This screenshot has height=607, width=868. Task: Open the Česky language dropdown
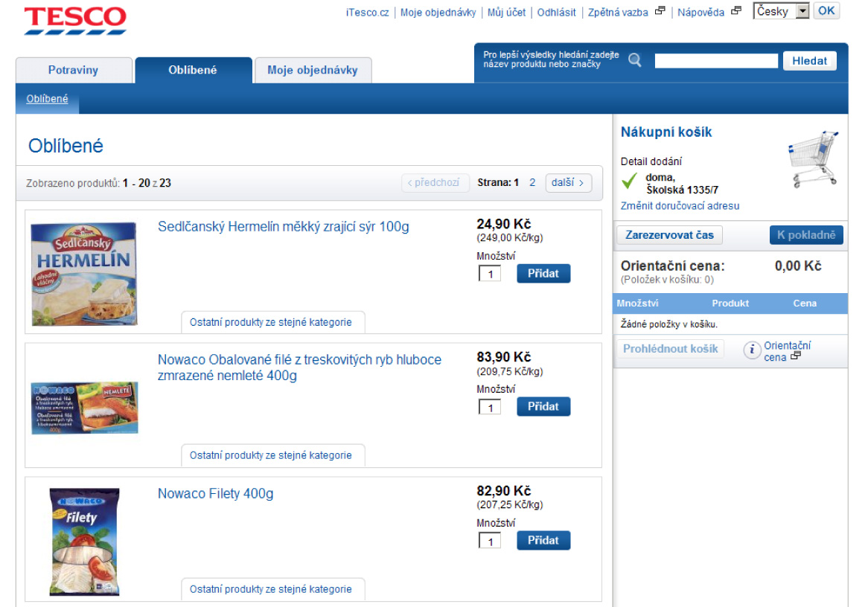[x=781, y=11]
